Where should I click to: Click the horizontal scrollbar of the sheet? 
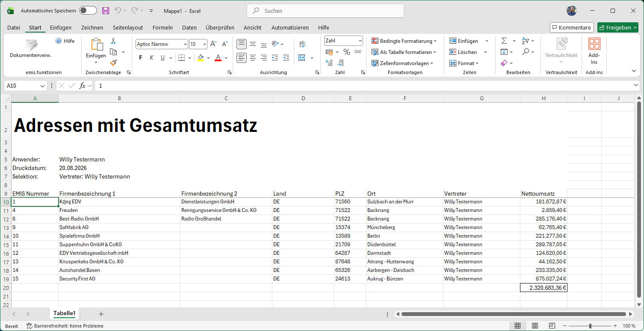[x=513, y=314]
